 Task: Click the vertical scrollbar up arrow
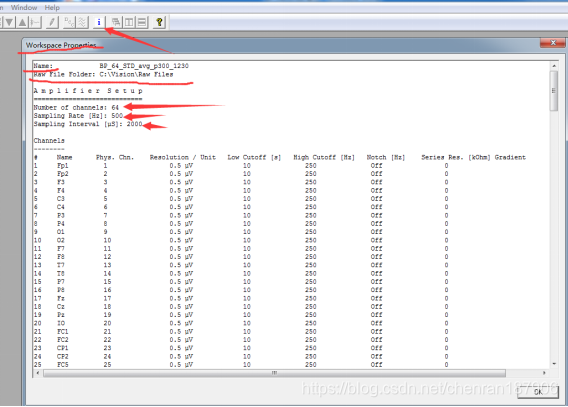coord(554,66)
